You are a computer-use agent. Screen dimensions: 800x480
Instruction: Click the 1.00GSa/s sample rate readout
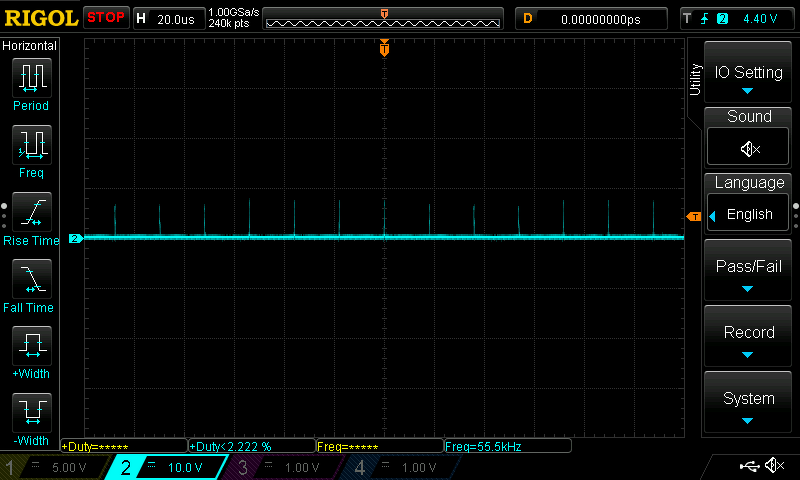(233, 12)
